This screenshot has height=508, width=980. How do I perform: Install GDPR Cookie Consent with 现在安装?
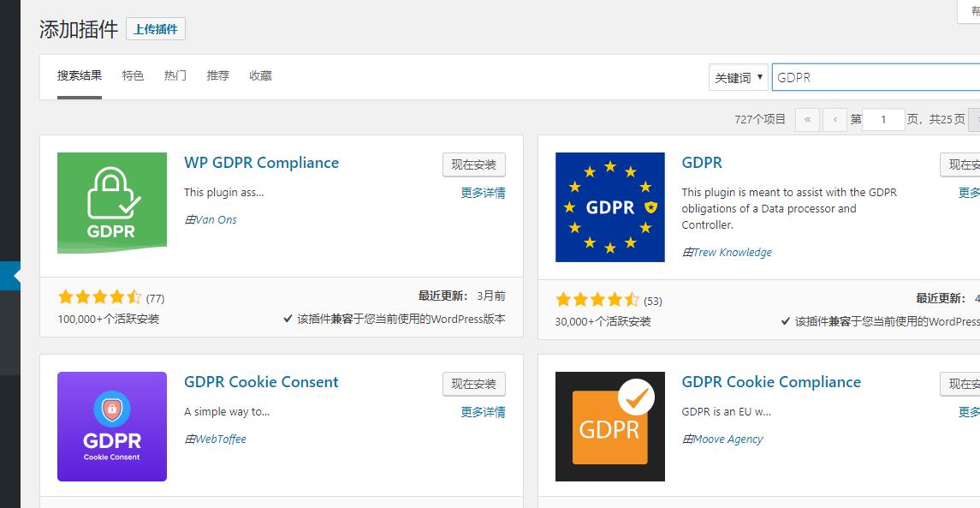pyautogui.click(x=474, y=384)
